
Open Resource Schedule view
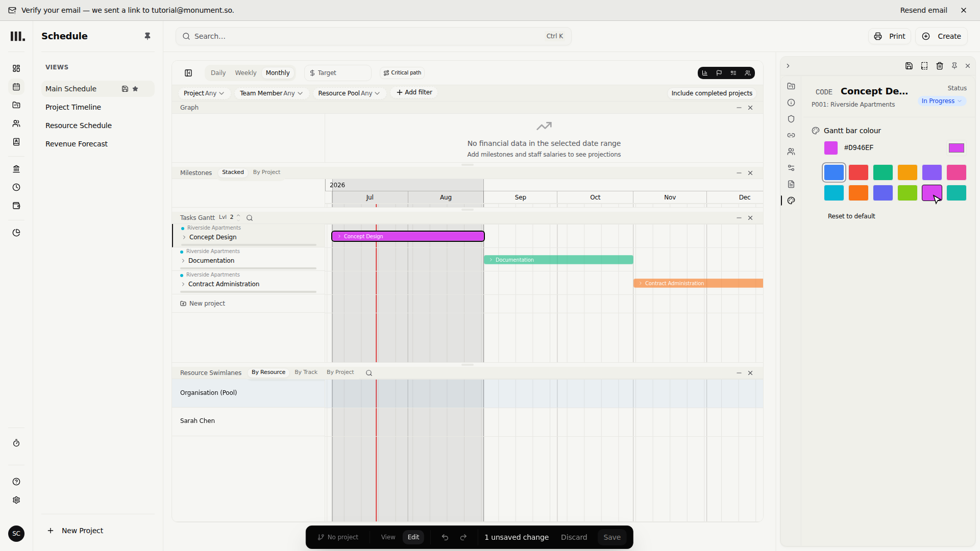point(79,126)
